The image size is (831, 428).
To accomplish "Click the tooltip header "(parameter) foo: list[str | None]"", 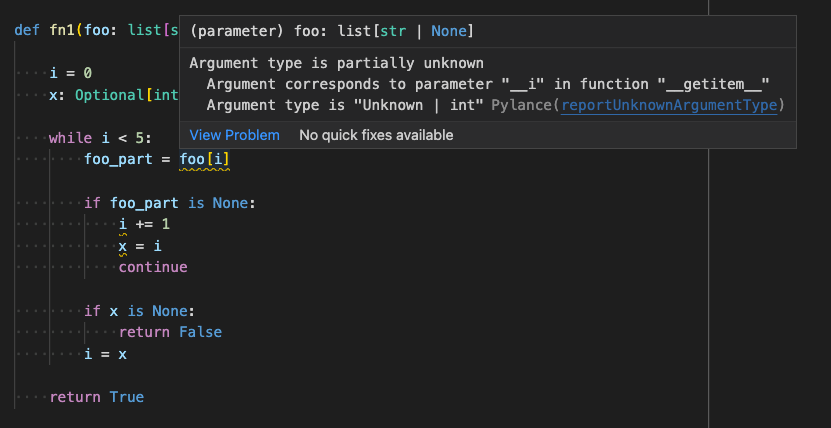I will tap(331, 32).
